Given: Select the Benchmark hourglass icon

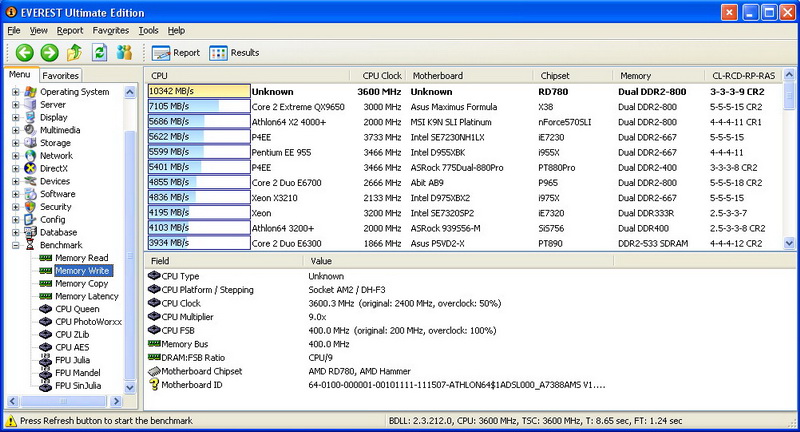Looking at the screenshot, I should [31, 245].
